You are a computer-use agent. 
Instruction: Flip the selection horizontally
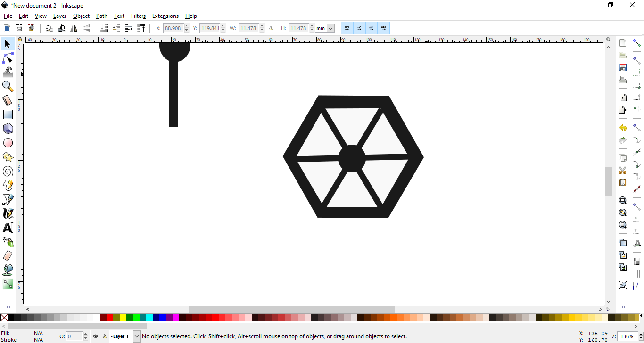point(74,28)
